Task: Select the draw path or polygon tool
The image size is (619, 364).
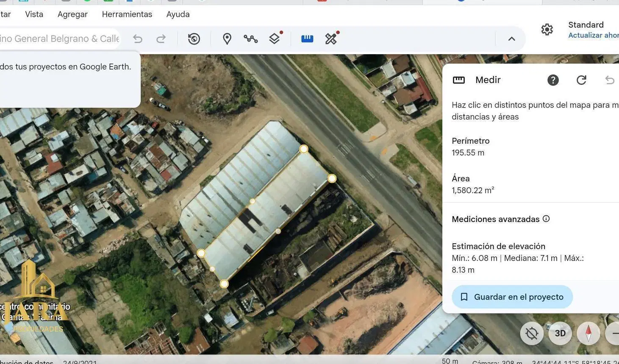Action: point(251,39)
